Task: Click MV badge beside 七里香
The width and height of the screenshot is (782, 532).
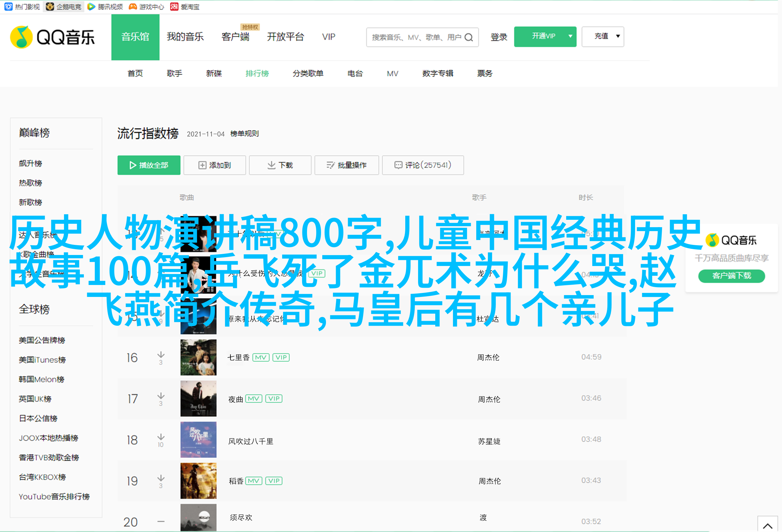Action: (x=261, y=357)
